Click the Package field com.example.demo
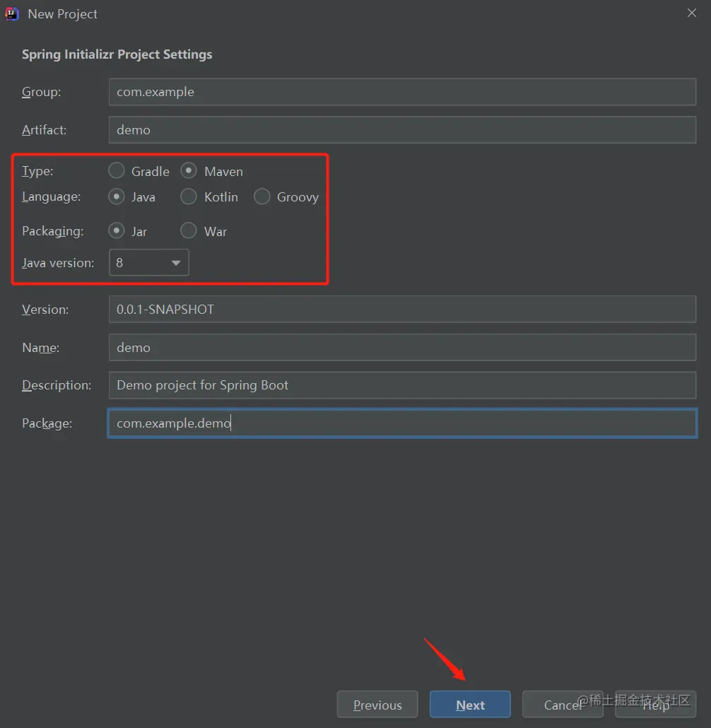This screenshot has width=711, height=728. (x=402, y=423)
